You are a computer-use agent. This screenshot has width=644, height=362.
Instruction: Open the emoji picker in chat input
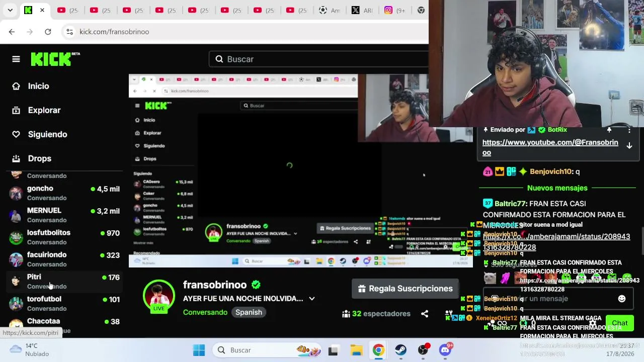coord(622,299)
